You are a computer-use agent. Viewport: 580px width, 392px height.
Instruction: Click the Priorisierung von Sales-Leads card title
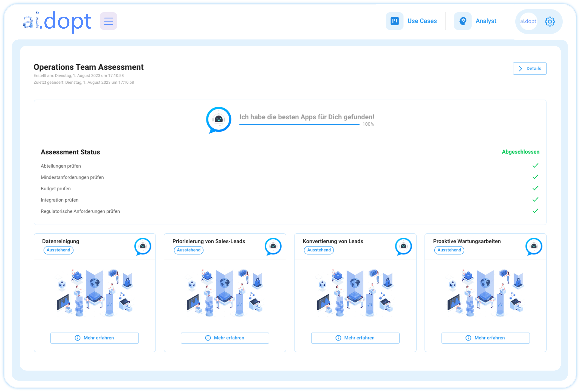[209, 241]
